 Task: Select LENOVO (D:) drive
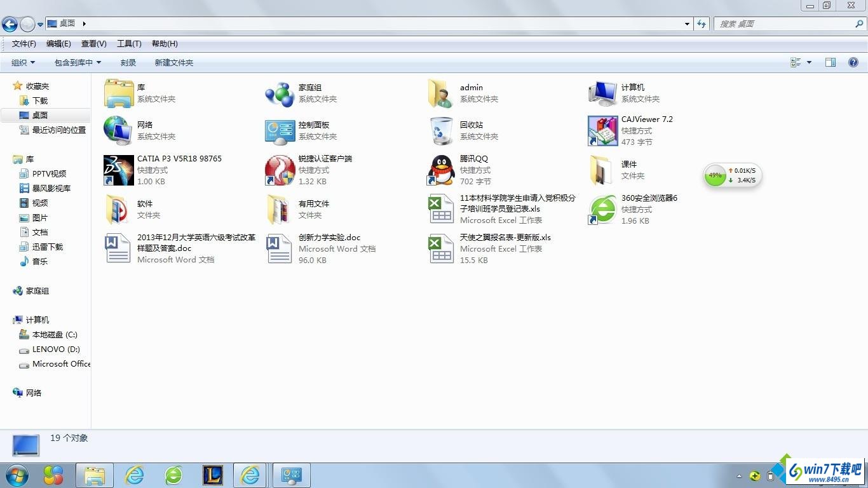(56, 349)
